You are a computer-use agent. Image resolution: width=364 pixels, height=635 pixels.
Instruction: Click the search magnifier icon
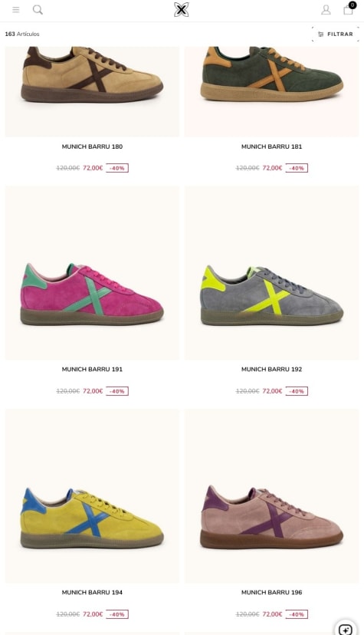tap(38, 10)
